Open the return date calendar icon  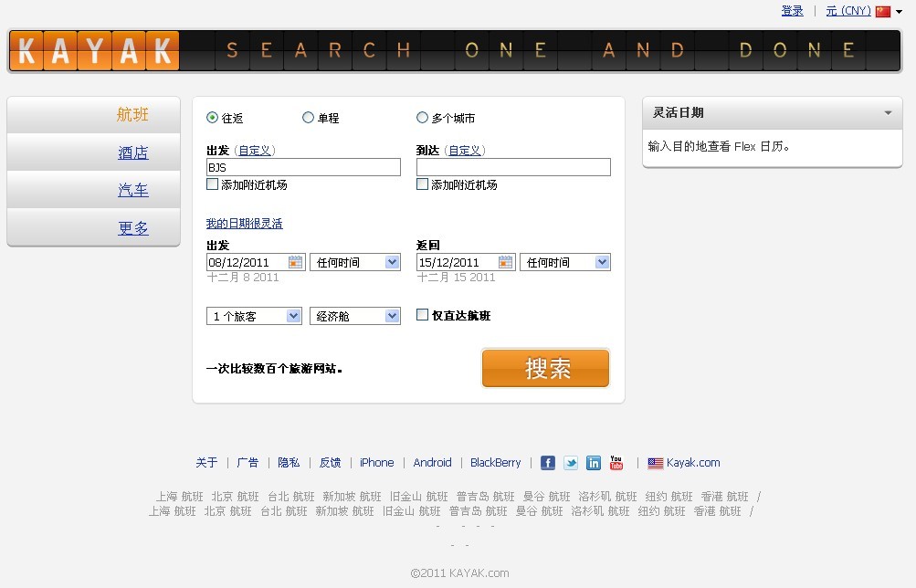[x=505, y=262]
